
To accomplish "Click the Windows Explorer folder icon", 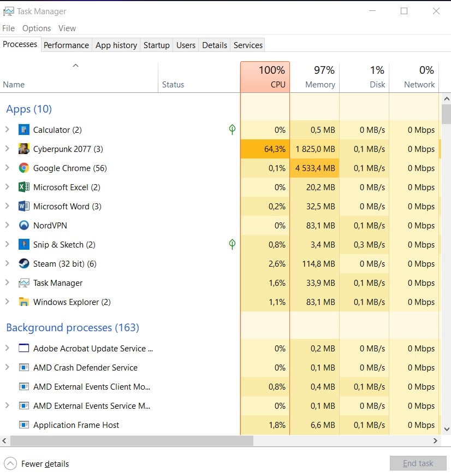I will pos(24,302).
